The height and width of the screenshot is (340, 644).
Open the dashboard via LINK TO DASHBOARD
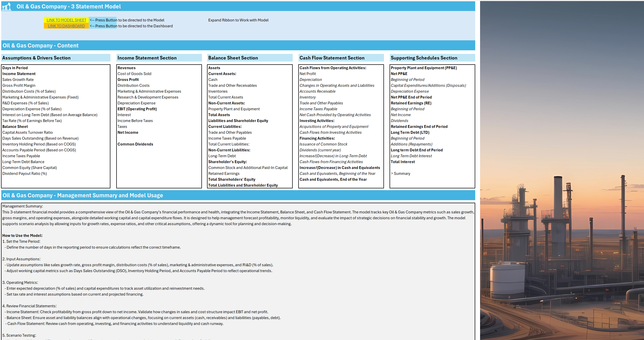click(66, 26)
